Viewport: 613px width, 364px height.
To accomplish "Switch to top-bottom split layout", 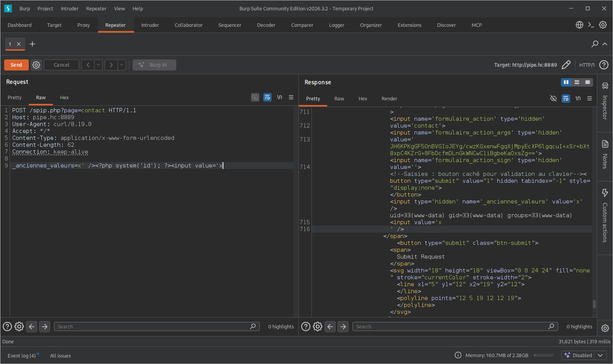I will click(577, 82).
